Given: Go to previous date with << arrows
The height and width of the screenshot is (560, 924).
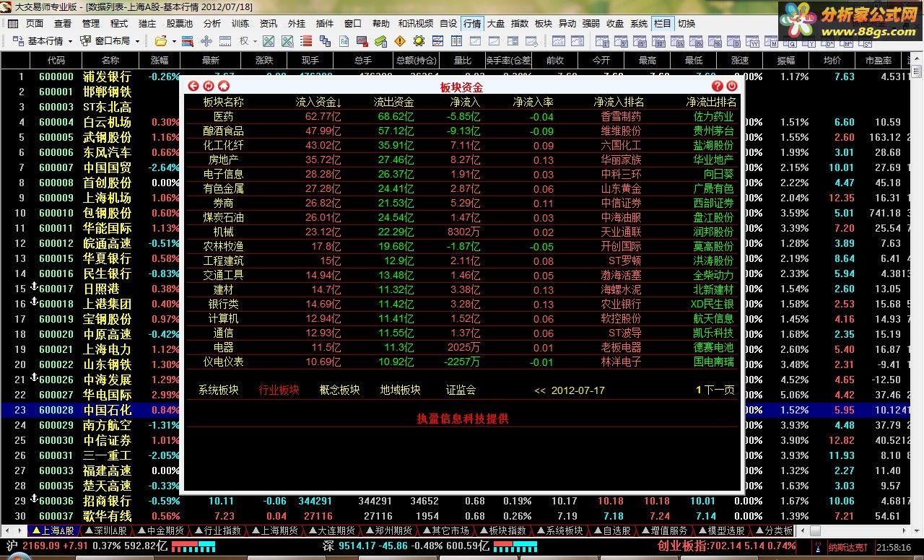Looking at the screenshot, I should [540, 390].
